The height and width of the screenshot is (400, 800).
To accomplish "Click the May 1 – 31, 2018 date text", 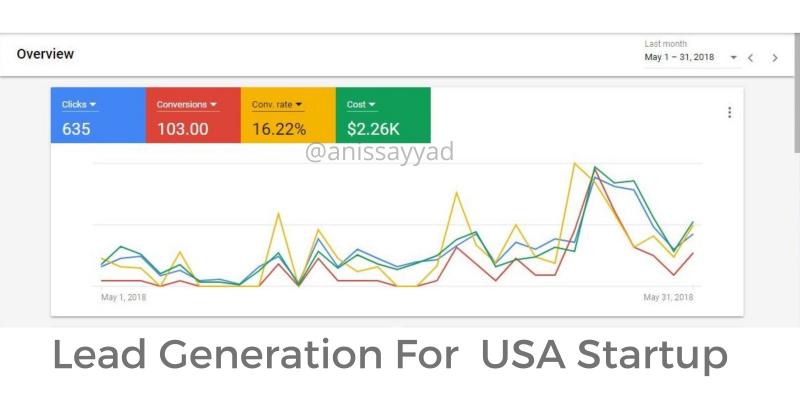I will click(x=679, y=58).
